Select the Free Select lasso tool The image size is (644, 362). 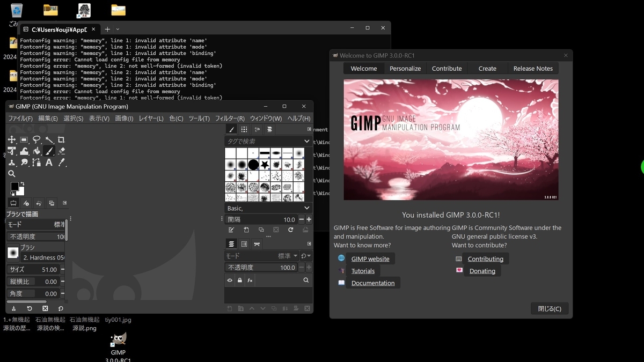pyautogui.click(x=36, y=139)
